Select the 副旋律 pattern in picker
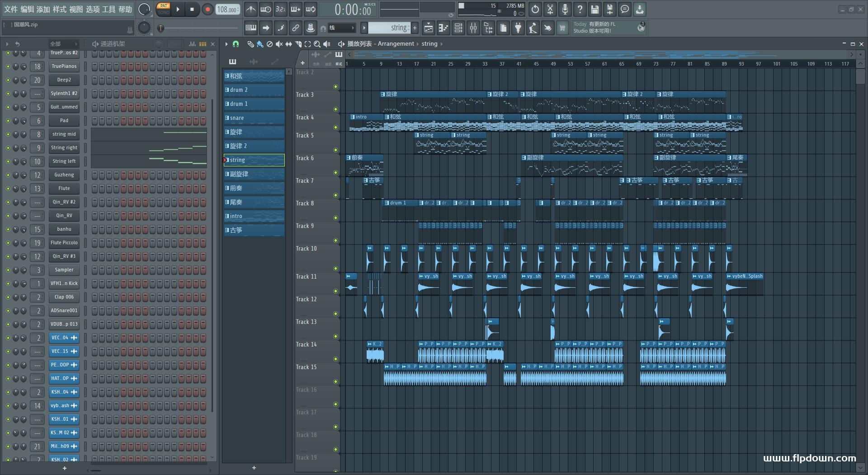 (x=254, y=174)
